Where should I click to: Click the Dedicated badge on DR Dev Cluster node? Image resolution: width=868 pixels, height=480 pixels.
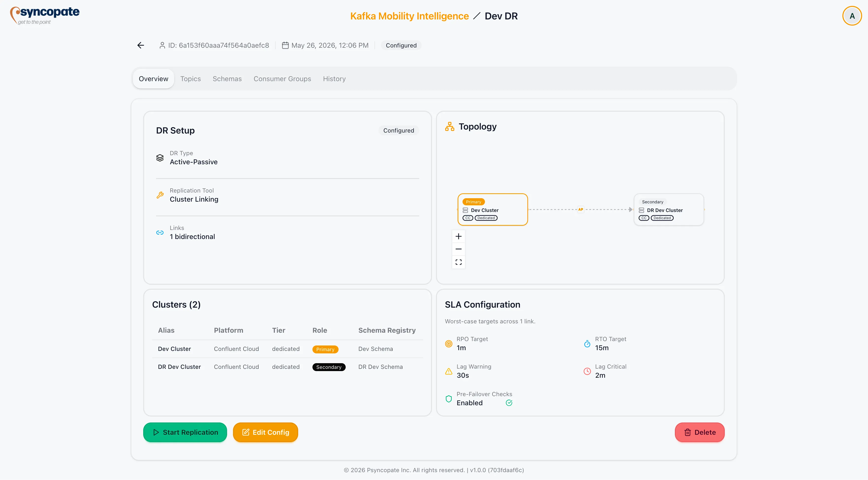pyautogui.click(x=662, y=218)
